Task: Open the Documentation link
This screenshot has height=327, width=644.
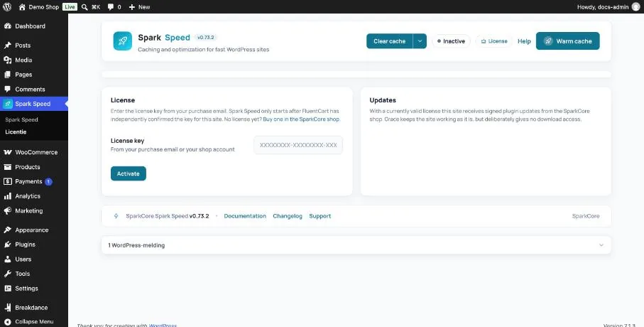Action: point(245,216)
